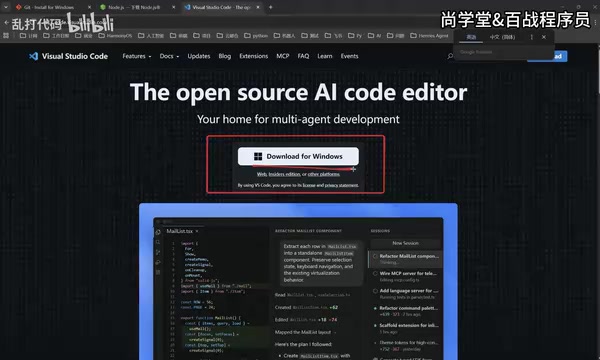Open translate popup more options menu
The width and height of the screenshot is (600, 360).
pyautogui.click(x=531, y=37)
